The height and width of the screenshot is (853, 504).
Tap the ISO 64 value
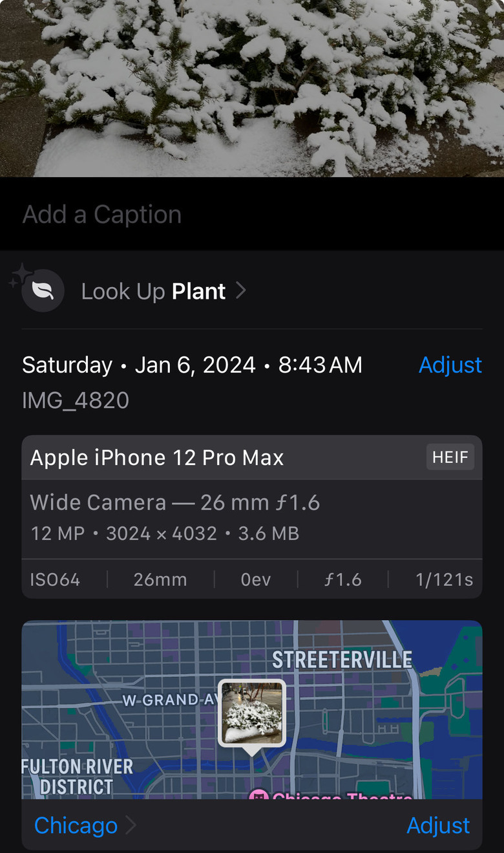55,579
